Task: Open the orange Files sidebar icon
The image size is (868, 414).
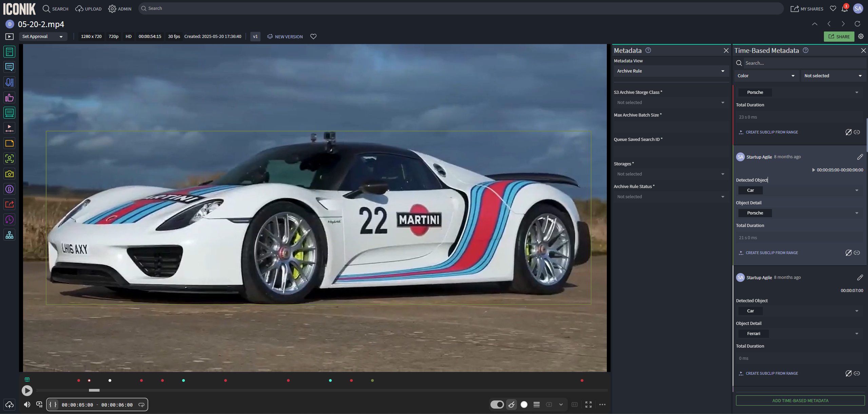Action: click(x=9, y=143)
